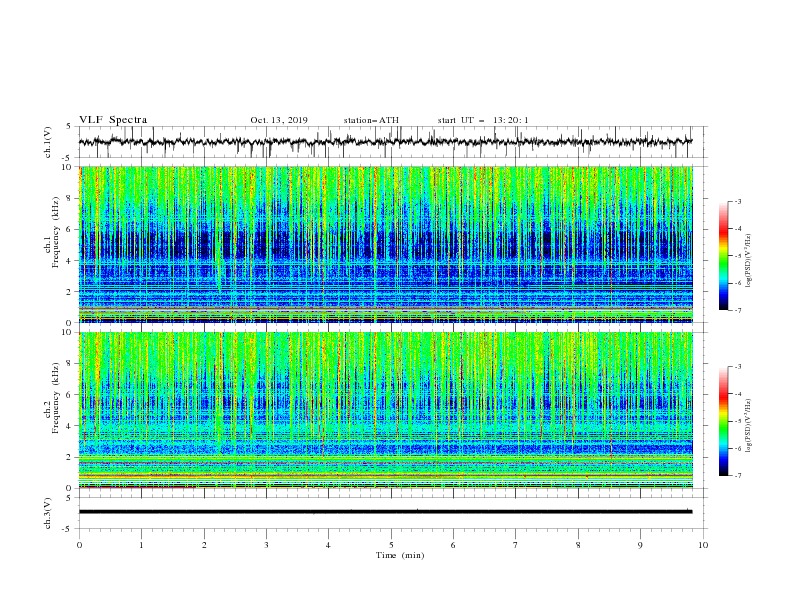Click the color scale bar beside ch.2 spectrogram
The height and width of the screenshot is (612, 792).
(x=723, y=421)
